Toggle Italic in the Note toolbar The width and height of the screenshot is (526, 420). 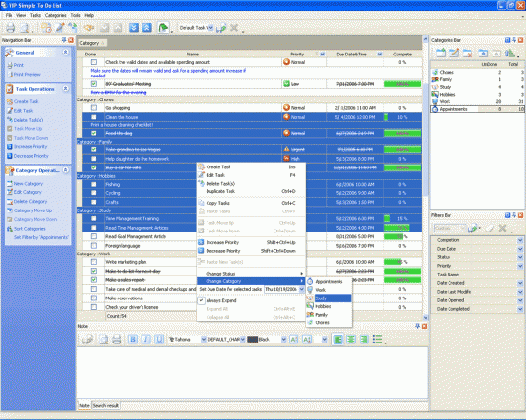tap(146, 339)
